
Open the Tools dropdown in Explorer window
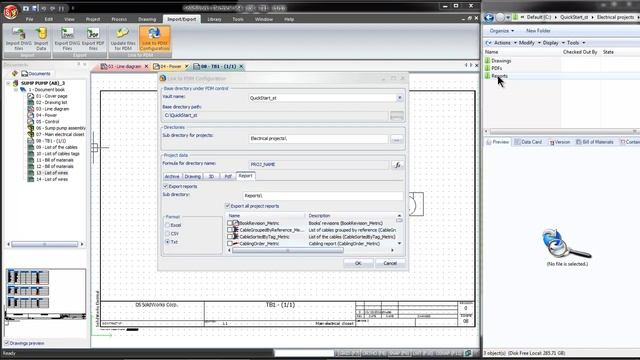[576, 42]
